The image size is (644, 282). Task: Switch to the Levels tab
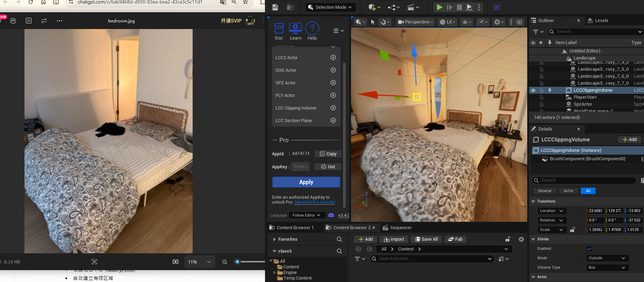[601, 21]
